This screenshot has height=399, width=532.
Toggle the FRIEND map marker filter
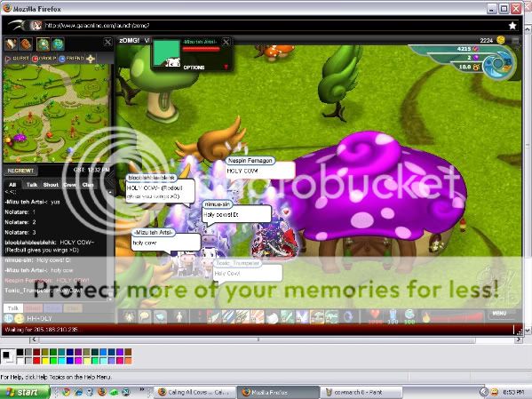(72, 59)
